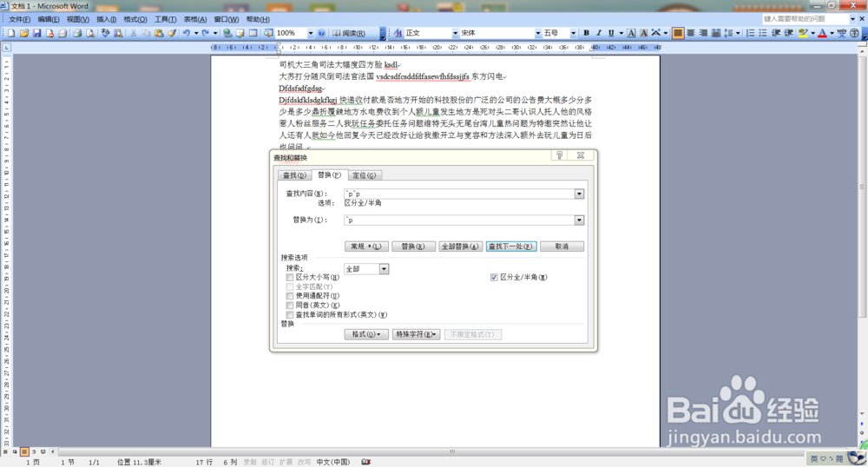Select justified alignment icon
Screen dimensions: 868x467
(x=678, y=33)
